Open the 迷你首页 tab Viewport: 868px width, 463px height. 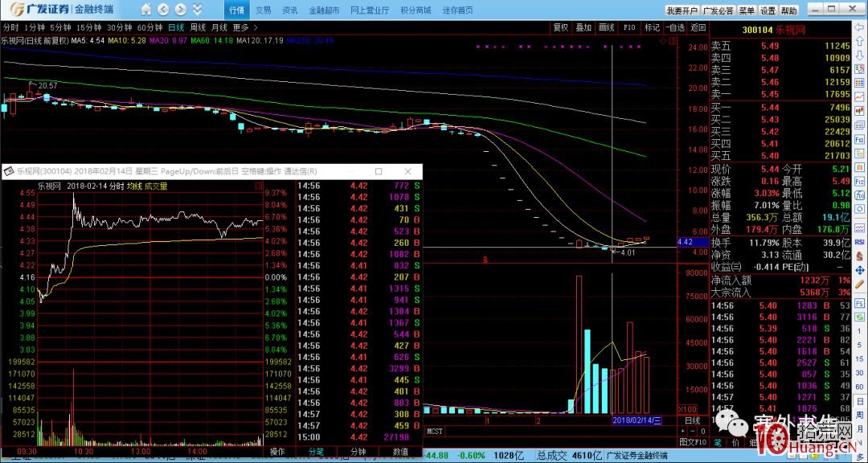(458, 10)
